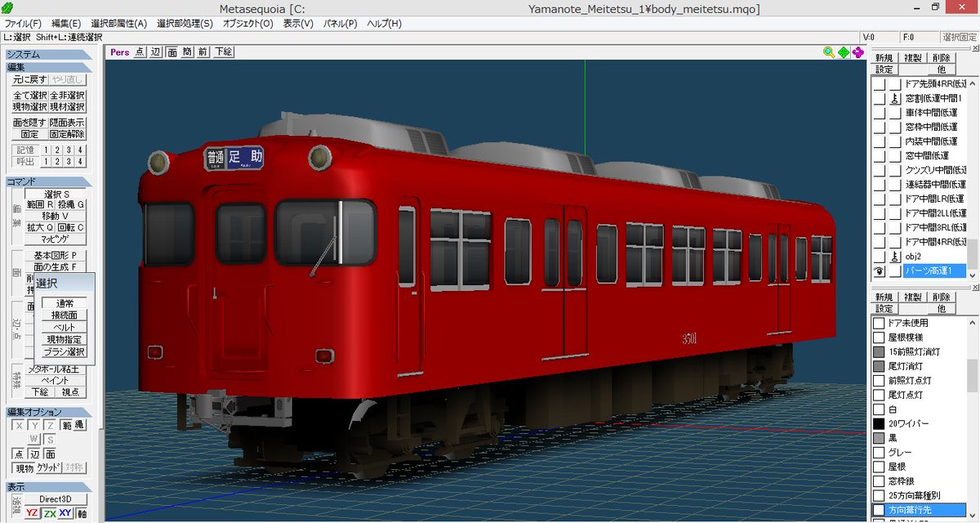Toggle visibility box of 窓中間低運
Image resolution: width=980 pixels, height=523 pixels.
tap(879, 155)
